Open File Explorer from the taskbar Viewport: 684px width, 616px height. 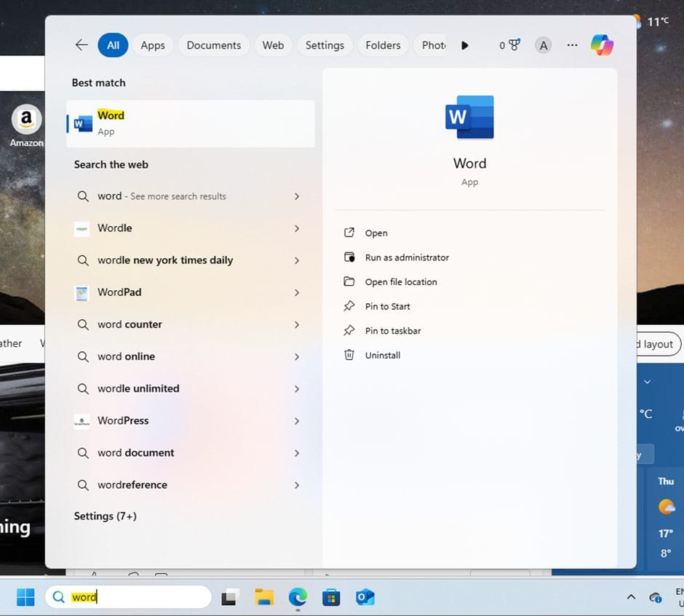point(264,597)
